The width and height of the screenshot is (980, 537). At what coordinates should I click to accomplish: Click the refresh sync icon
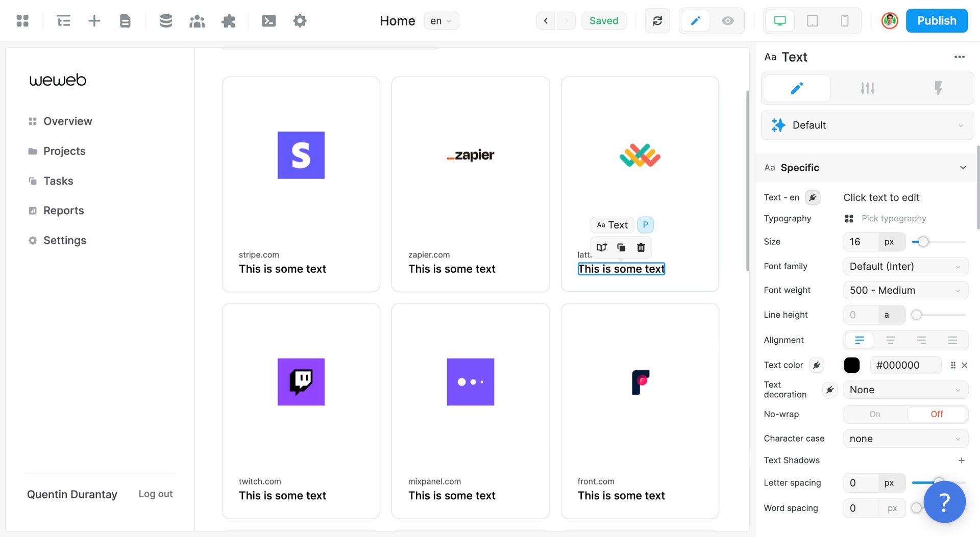[x=657, y=21]
